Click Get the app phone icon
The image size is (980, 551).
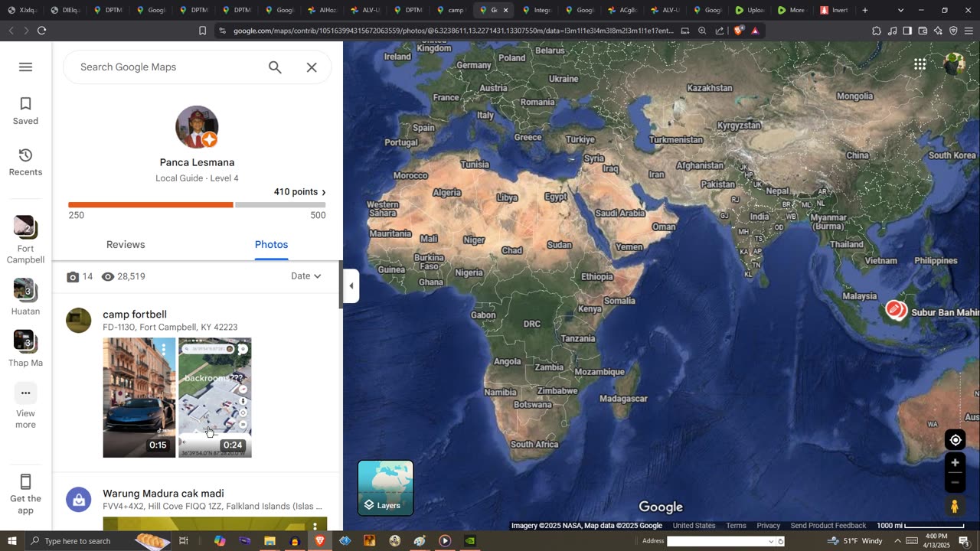coord(25,482)
